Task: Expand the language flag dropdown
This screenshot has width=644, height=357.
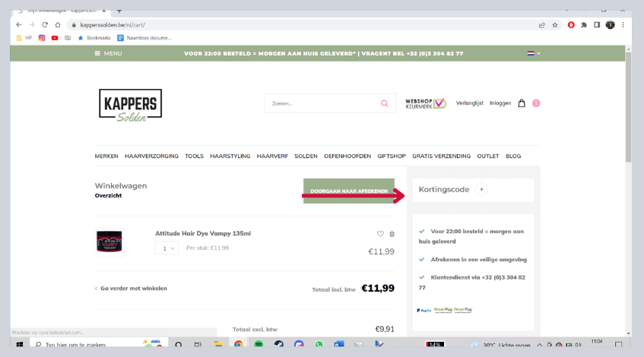Action: point(534,54)
